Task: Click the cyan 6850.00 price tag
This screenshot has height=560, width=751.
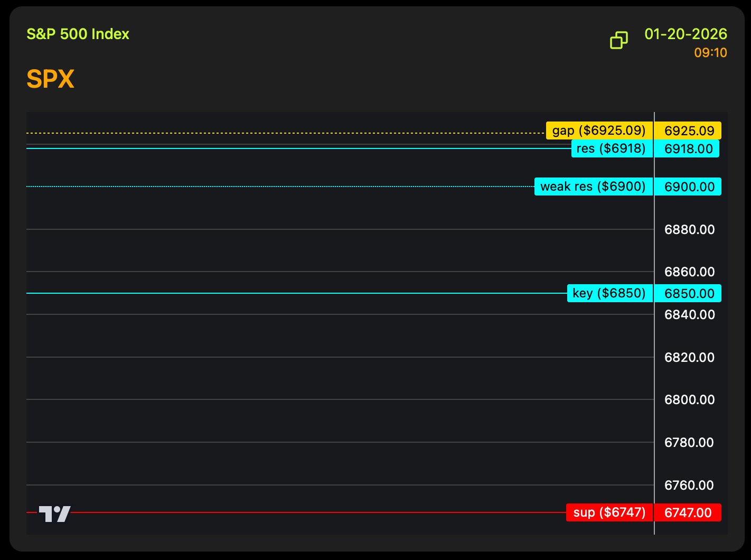Action: pyautogui.click(x=689, y=293)
